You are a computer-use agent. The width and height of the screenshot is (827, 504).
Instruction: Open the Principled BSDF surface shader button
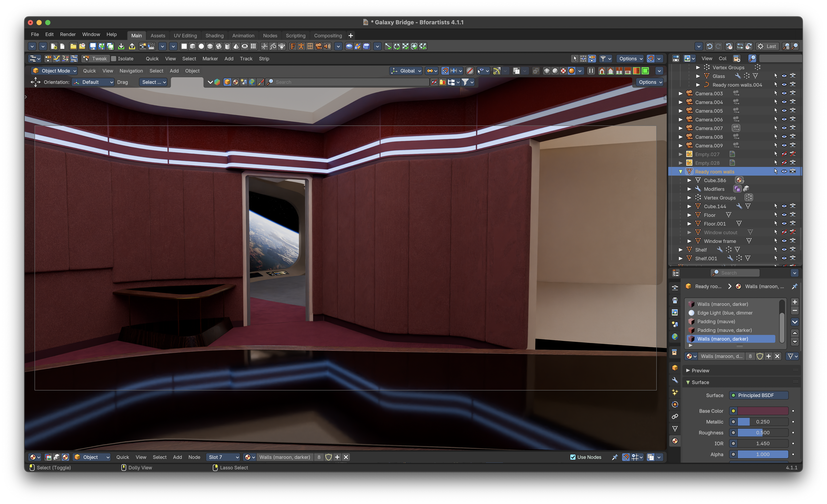click(759, 395)
